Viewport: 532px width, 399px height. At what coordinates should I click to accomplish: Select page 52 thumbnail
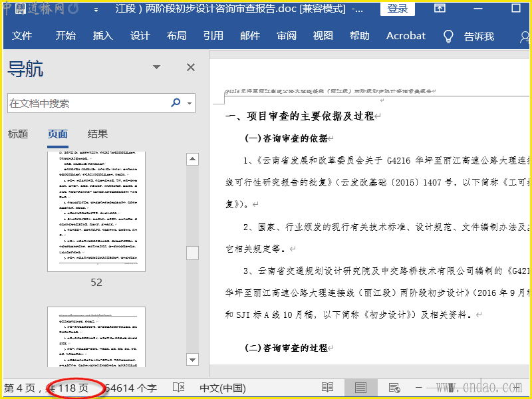click(96, 211)
